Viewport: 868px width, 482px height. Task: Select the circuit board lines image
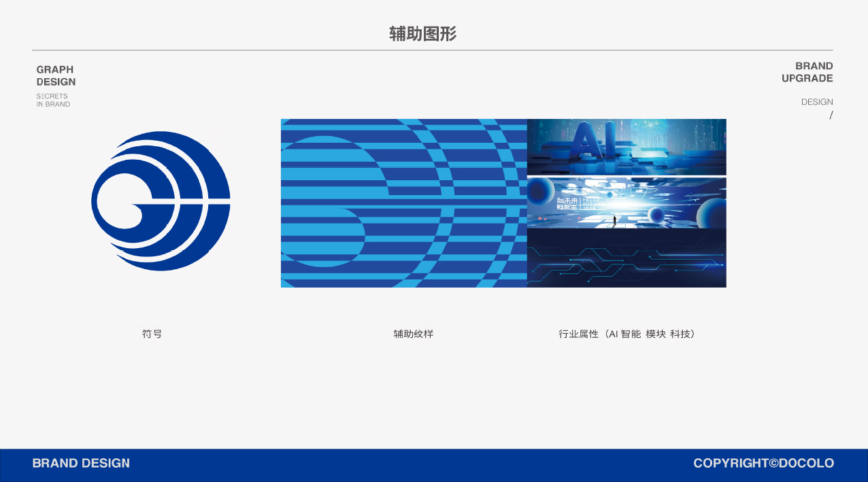[627, 259]
